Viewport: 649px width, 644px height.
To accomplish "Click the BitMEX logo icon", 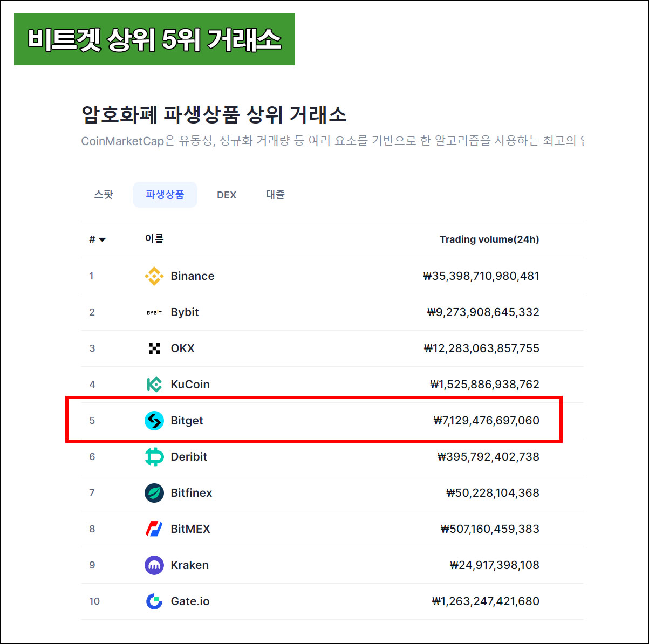I will pyautogui.click(x=154, y=529).
